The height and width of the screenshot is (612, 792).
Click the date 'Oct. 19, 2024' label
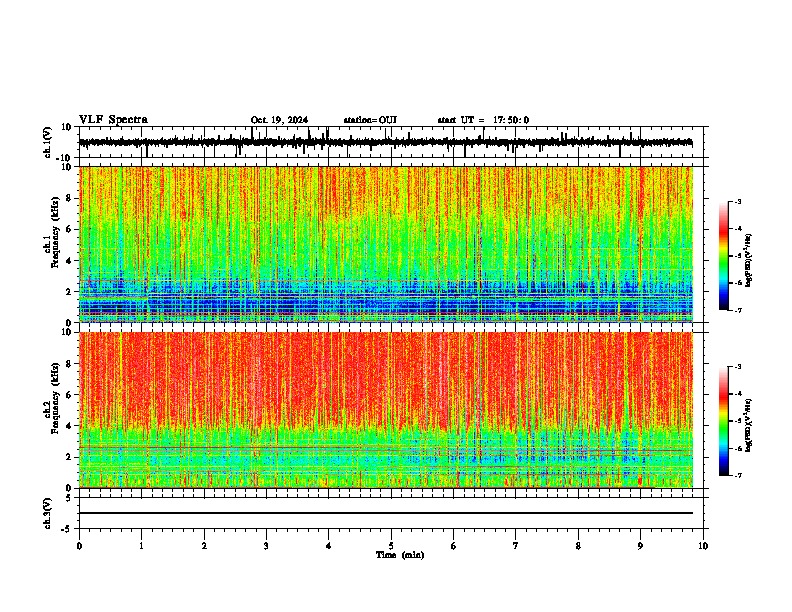(x=279, y=120)
